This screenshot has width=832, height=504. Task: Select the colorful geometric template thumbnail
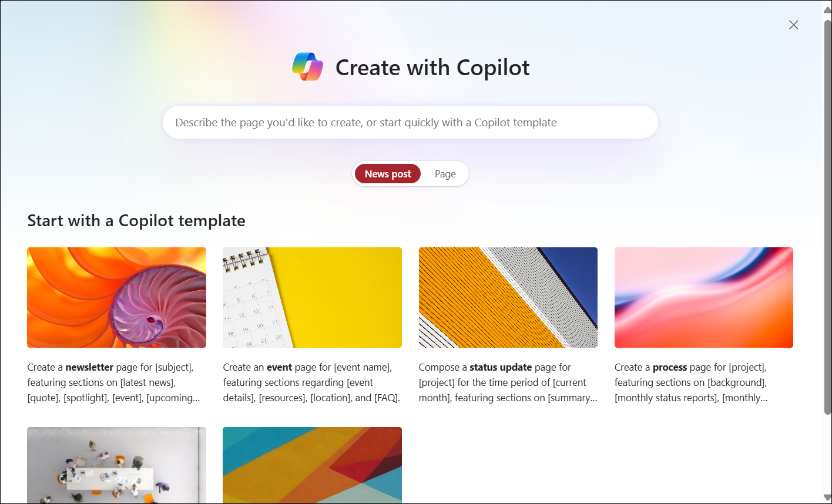click(312, 466)
